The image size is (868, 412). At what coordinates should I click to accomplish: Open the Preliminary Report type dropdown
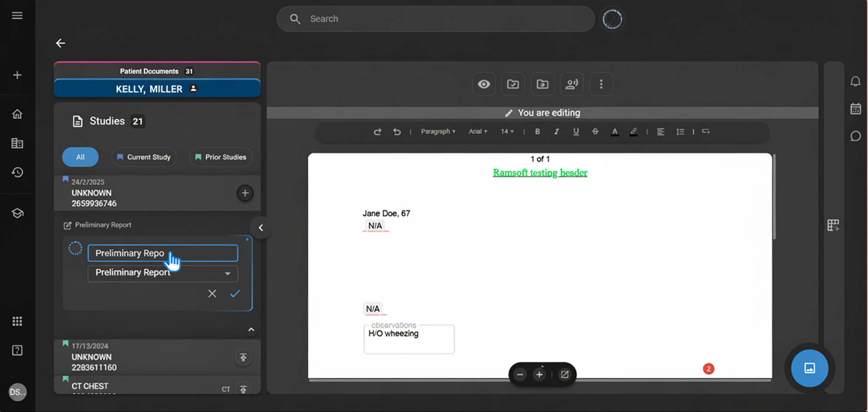coord(162,273)
